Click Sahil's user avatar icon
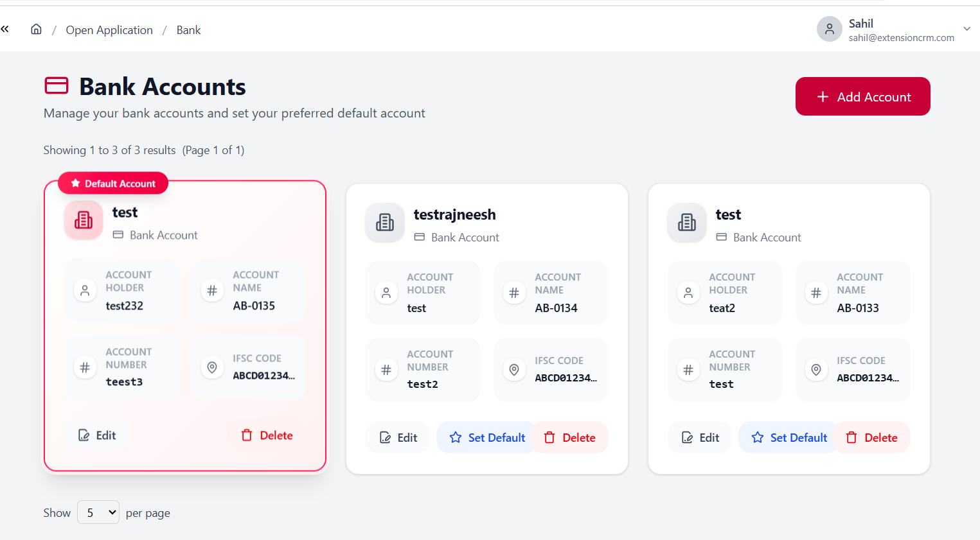980x540 pixels. pyautogui.click(x=829, y=30)
